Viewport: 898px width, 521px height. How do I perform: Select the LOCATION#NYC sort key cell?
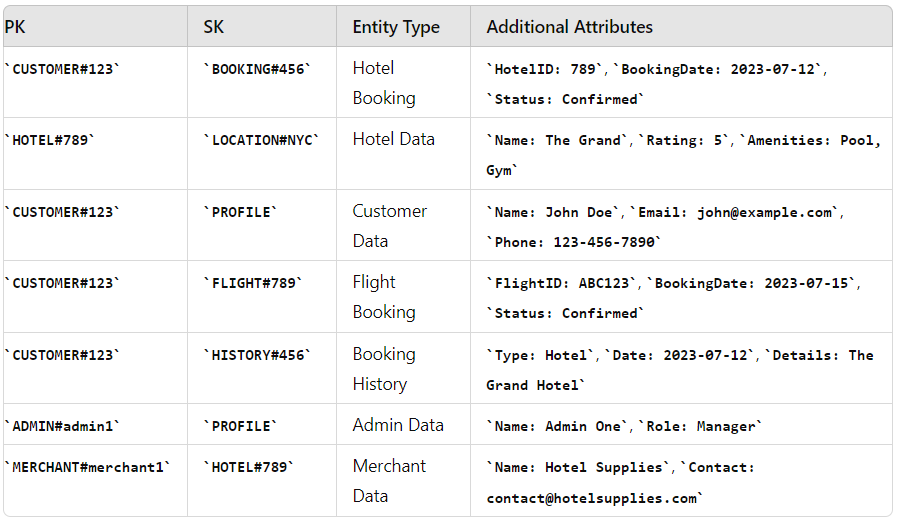[x=262, y=140]
